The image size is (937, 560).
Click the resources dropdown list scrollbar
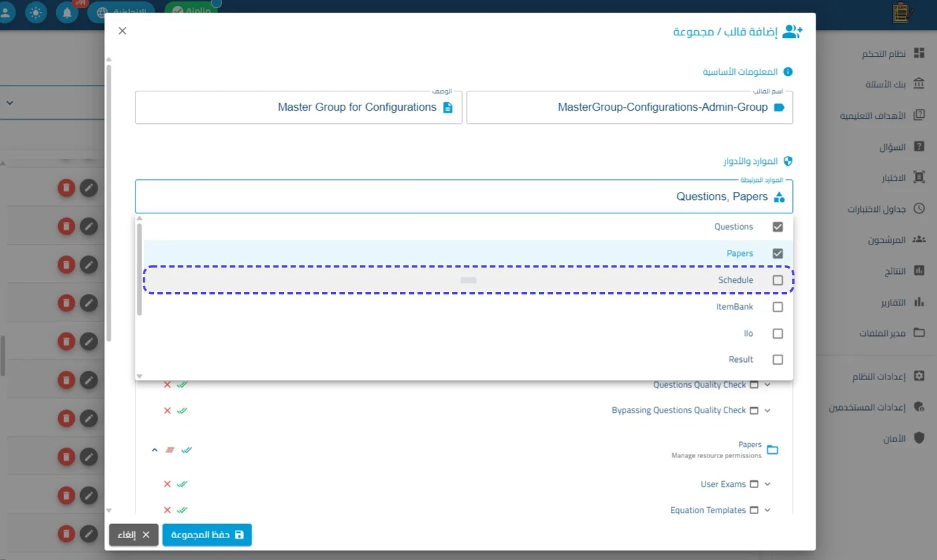coord(139,269)
